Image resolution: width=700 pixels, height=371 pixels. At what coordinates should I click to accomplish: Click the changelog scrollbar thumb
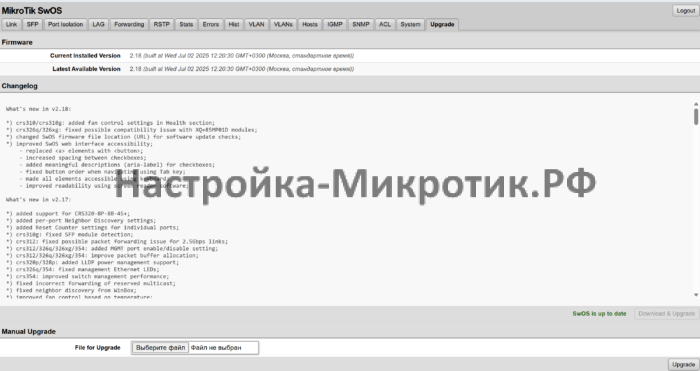pos(696,117)
